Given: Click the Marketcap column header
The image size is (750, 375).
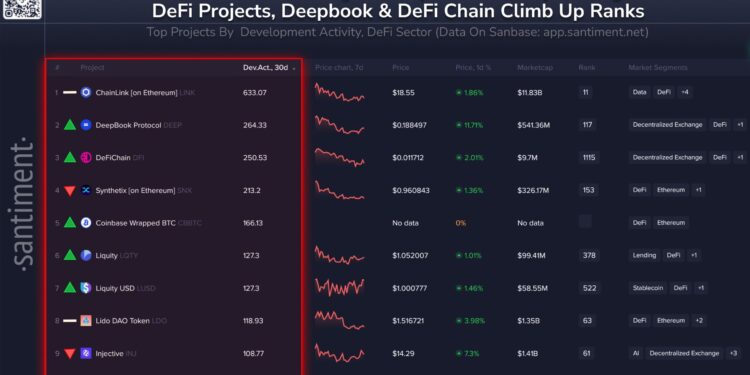Looking at the screenshot, I should [x=535, y=68].
